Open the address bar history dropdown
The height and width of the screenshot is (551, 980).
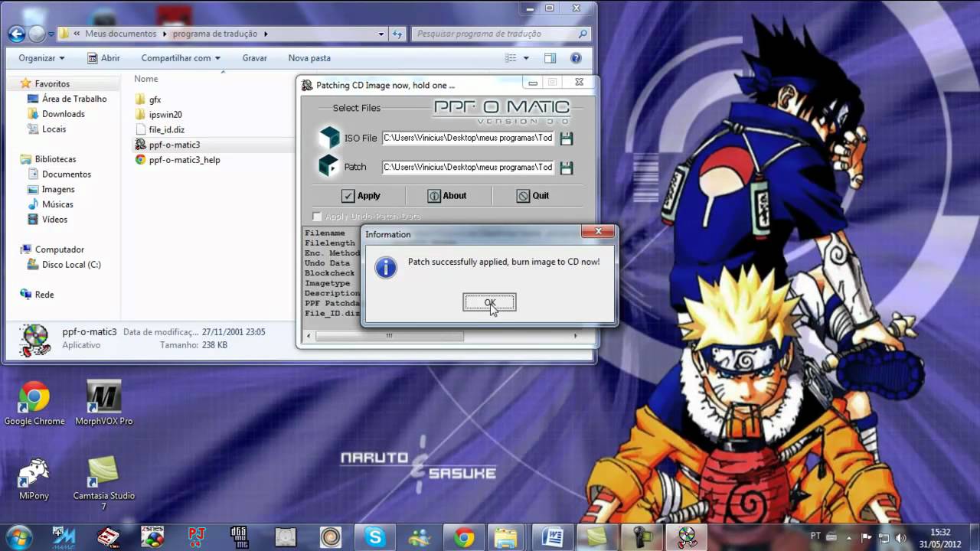click(381, 34)
